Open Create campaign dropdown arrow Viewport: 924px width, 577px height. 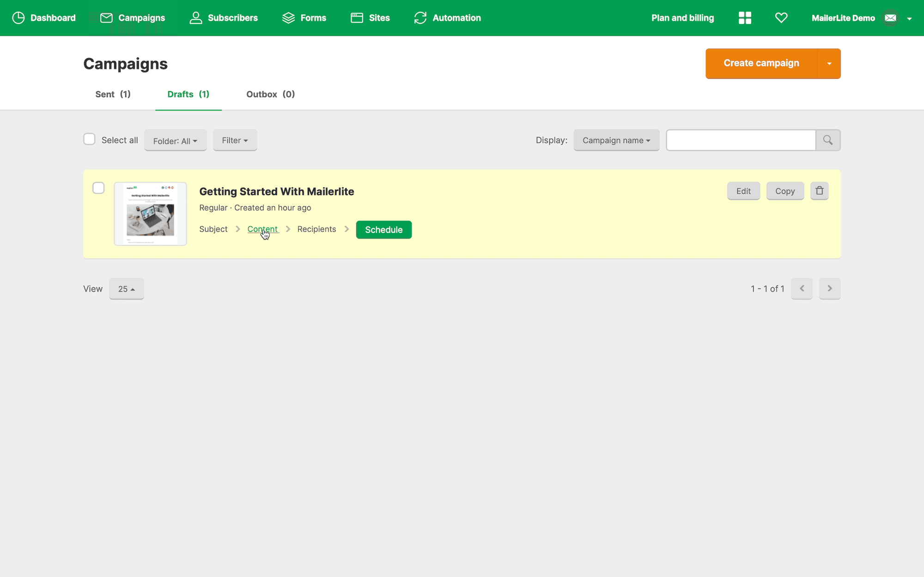coord(829,63)
